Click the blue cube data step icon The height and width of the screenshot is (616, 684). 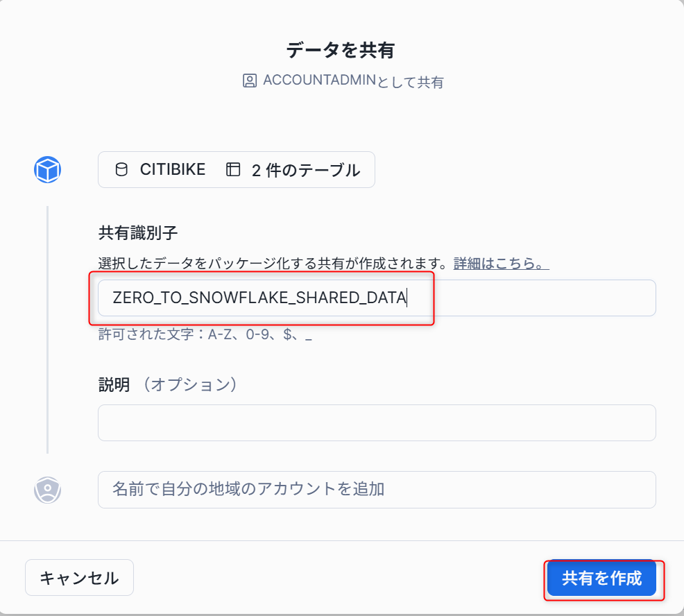pyautogui.click(x=48, y=170)
